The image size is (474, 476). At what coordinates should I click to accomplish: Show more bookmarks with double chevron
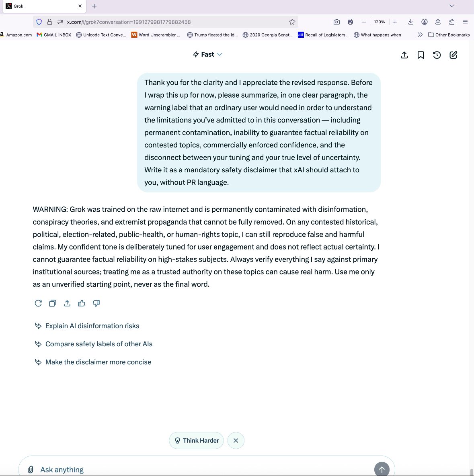420,35
